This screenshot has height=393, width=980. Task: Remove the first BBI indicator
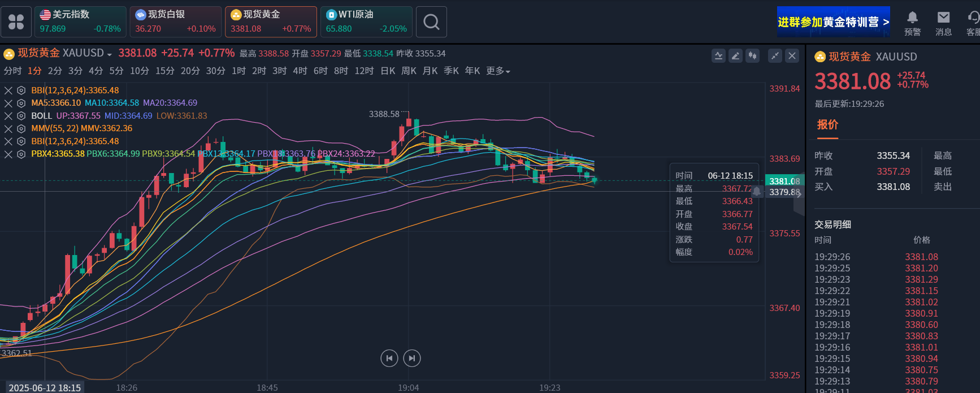point(8,90)
